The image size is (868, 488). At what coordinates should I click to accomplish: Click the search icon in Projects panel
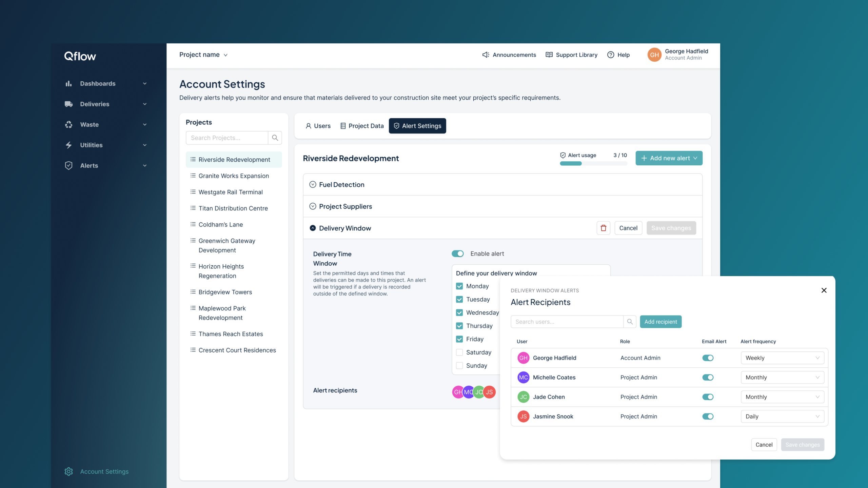(275, 138)
